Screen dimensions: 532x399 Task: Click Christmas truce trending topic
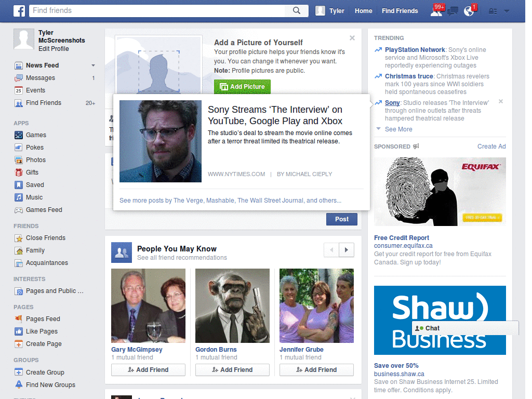(x=409, y=76)
